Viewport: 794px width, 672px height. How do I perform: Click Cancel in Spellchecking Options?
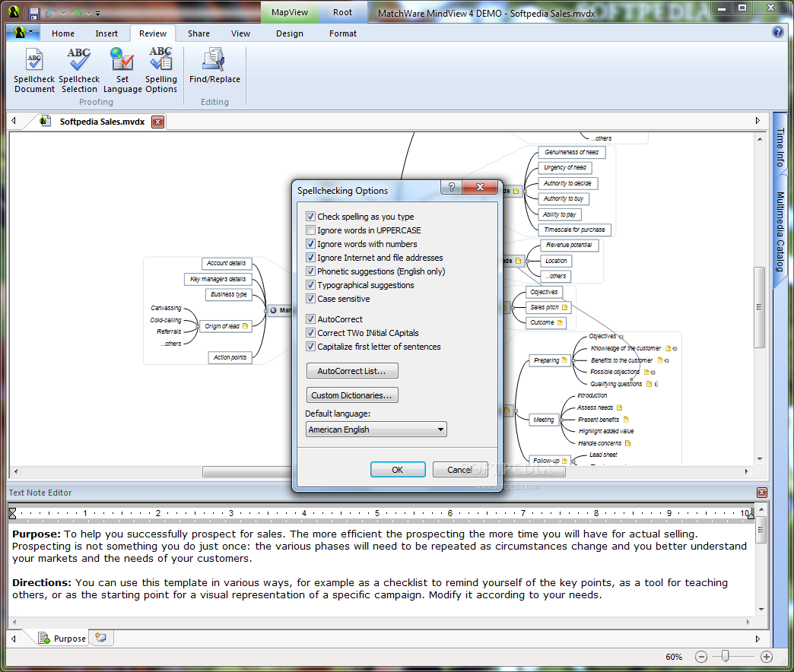[x=460, y=469]
